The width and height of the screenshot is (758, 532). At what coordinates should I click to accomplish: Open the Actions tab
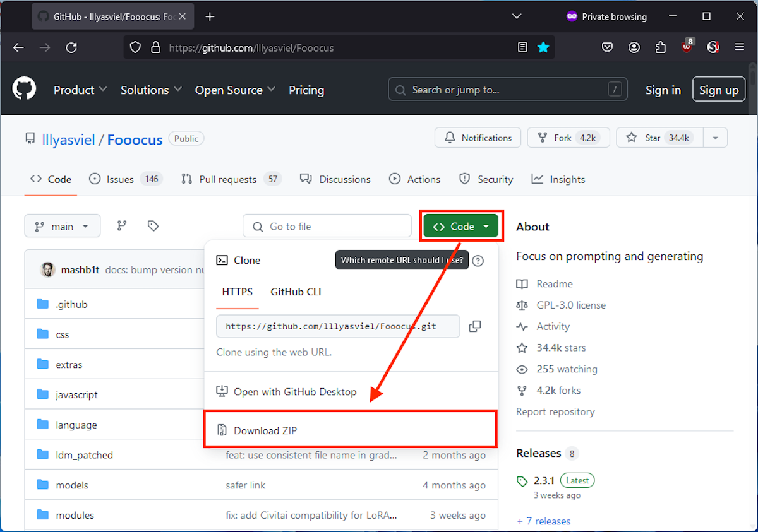pyautogui.click(x=415, y=179)
